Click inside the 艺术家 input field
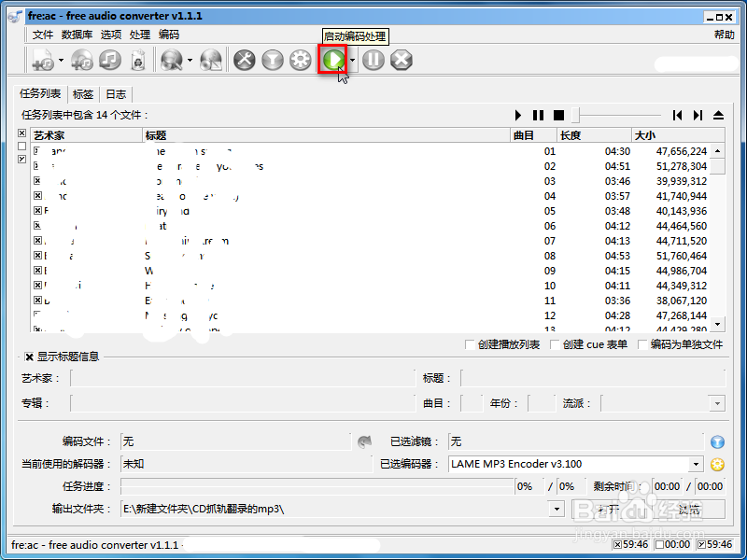747x560 pixels. tap(233, 378)
